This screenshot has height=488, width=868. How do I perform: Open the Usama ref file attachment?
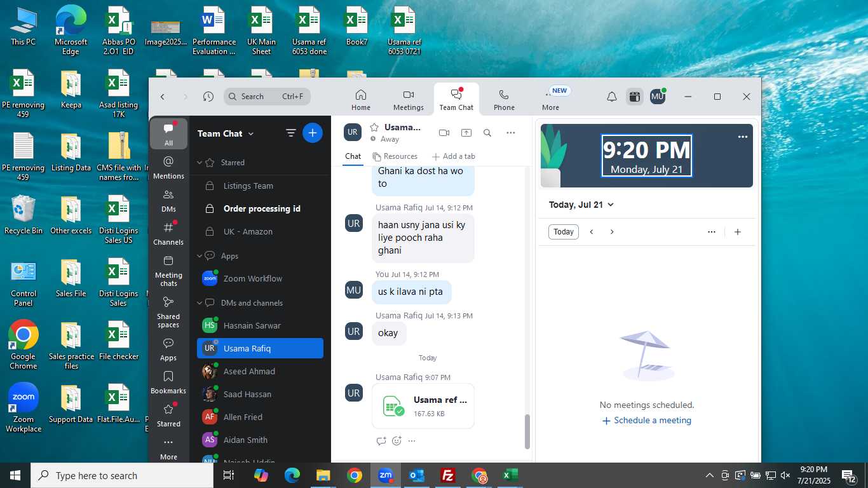[x=423, y=406]
